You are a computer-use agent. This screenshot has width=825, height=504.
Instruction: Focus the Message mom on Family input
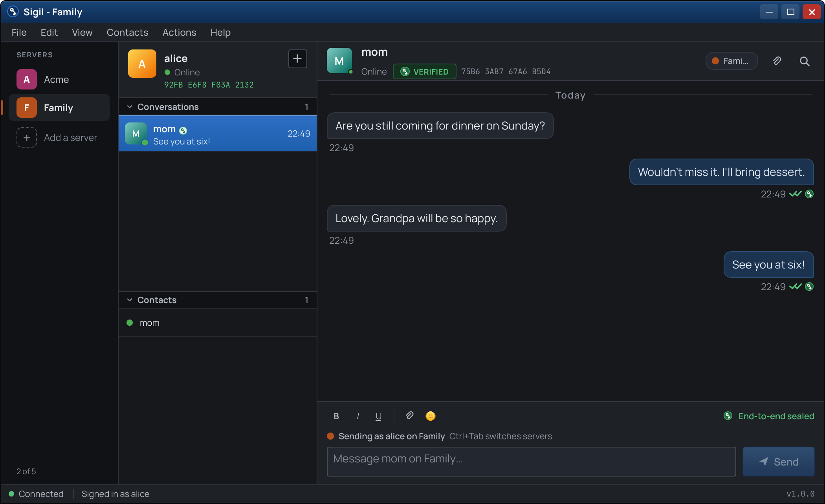coord(531,462)
